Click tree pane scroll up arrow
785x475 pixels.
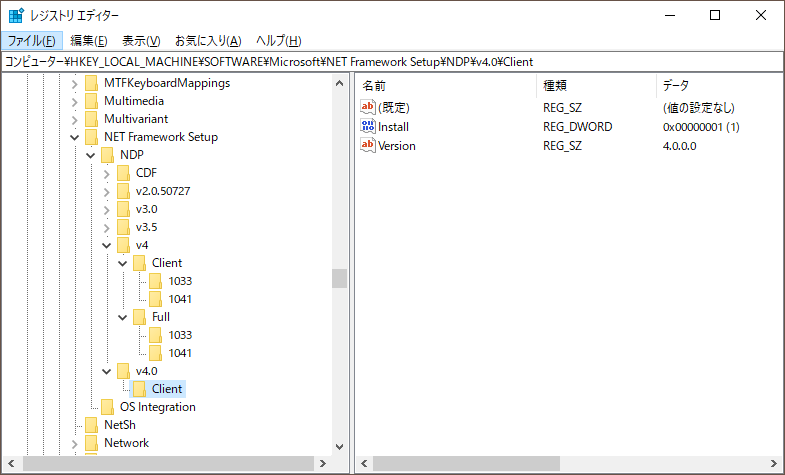pos(339,83)
